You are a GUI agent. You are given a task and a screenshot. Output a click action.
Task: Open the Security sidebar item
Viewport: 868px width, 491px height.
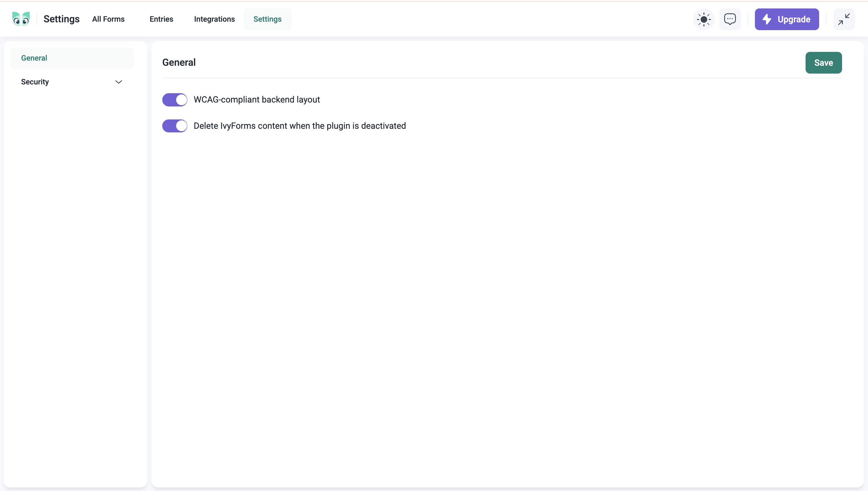35,82
